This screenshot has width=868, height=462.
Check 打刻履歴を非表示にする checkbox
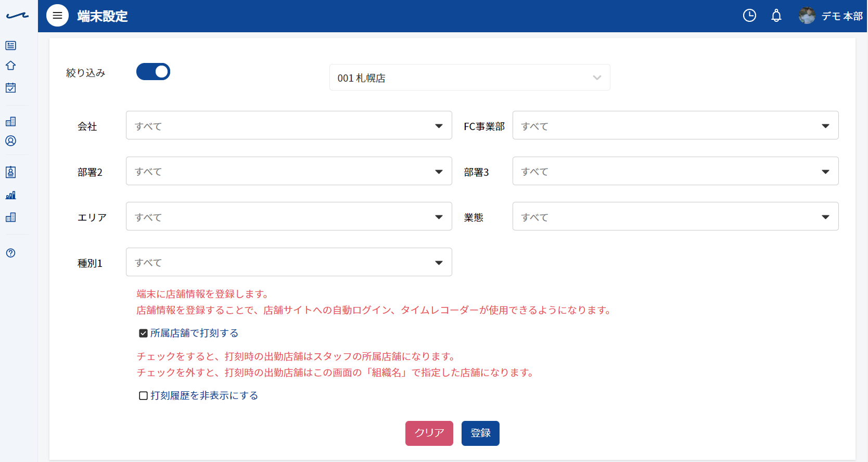[x=143, y=396]
